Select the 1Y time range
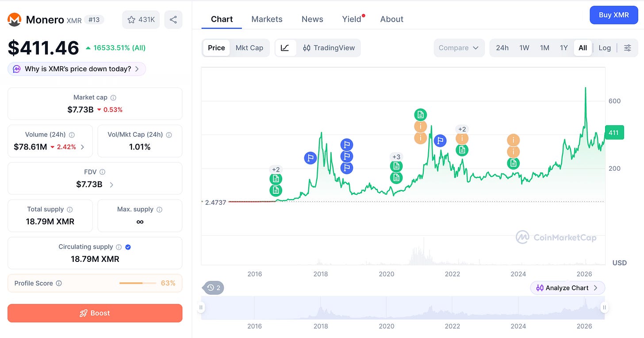The image size is (644, 338). pos(563,48)
